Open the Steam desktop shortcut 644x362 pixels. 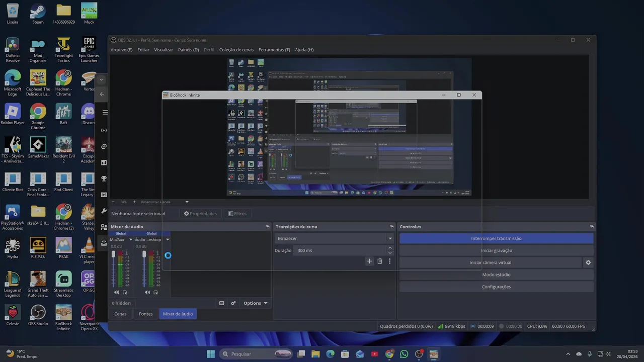[38, 14]
